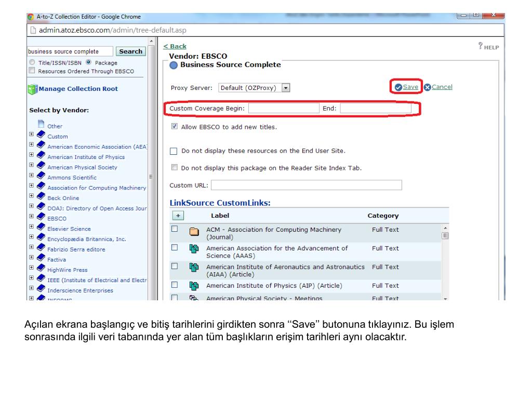The image size is (532, 399).
Task: Check Do not display package on Reader Site Index Tab
Action: pos(175,167)
